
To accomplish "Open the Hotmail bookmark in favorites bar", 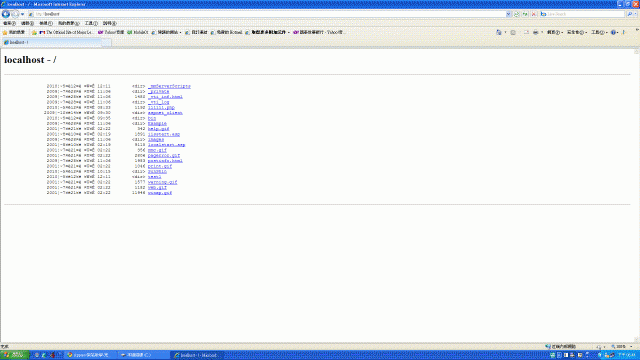I will (x=227, y=32).
